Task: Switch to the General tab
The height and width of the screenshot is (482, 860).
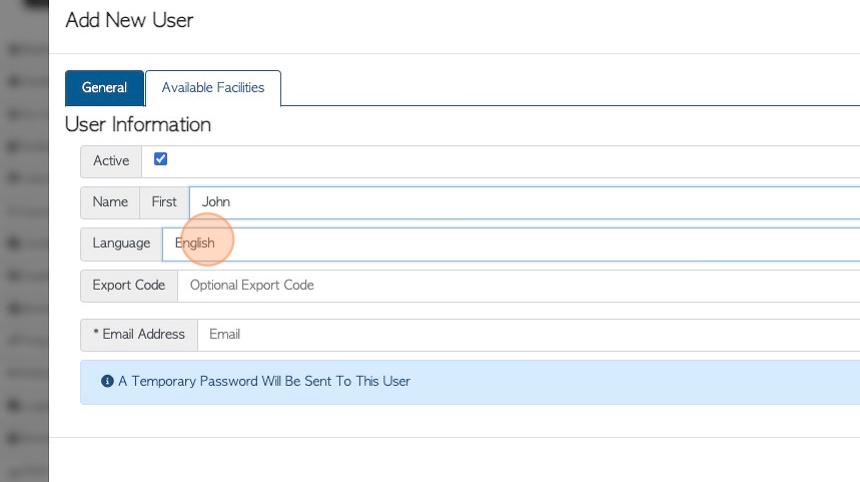Action: [x=104, y=88]
